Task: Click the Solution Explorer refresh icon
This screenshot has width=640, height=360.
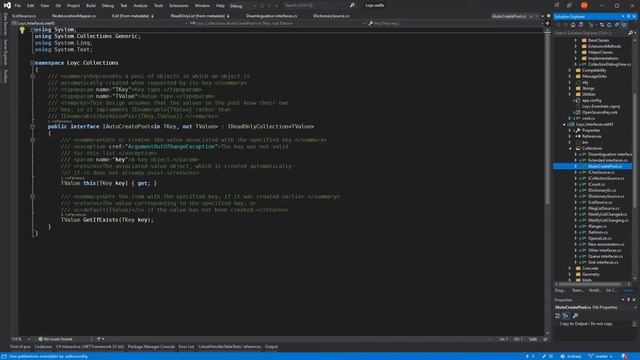Action: point(609,25)
